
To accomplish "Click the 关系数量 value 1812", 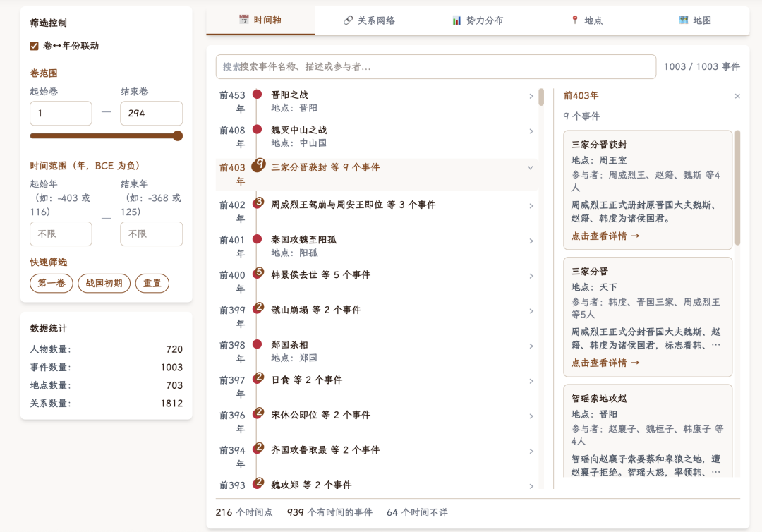I will click(171, 404).
